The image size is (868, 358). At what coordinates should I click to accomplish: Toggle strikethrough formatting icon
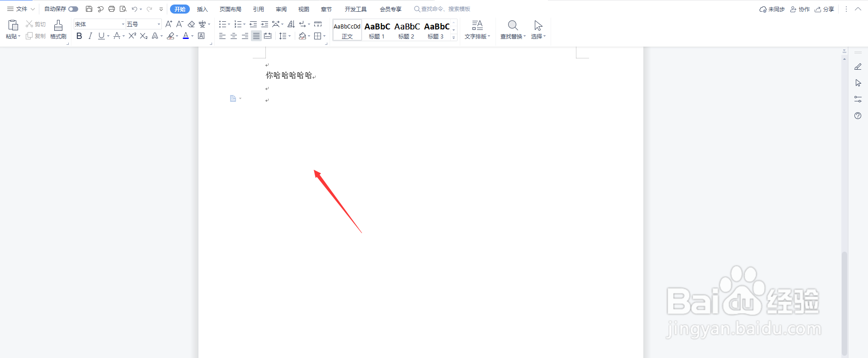click(x=117, y=36)
